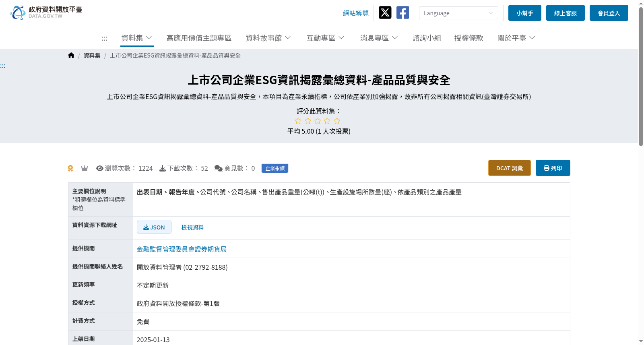Screen dimensions: 644x345
Task: Click the crown badge icon
Action: pyautogui.click(x=85, y=168)
